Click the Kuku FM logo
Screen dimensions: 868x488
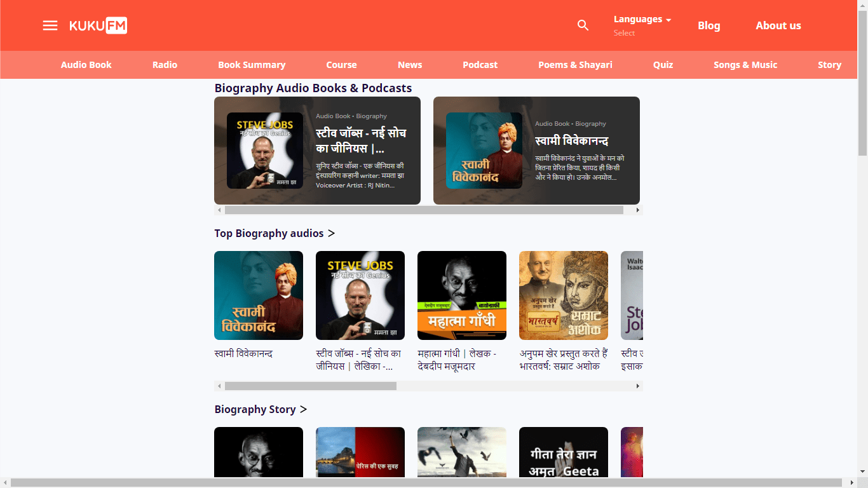click(x=98, y=25)
